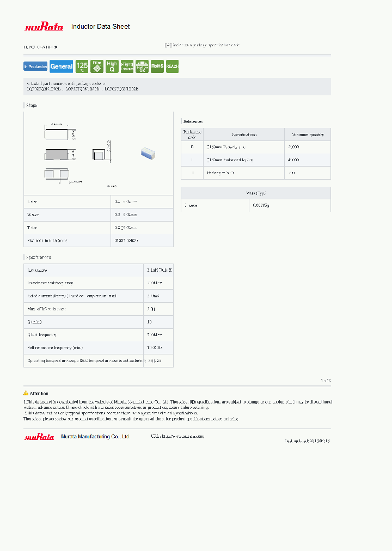Click the 01005 (0402) size code value
The image size is (392, 551).
[126, 240]
